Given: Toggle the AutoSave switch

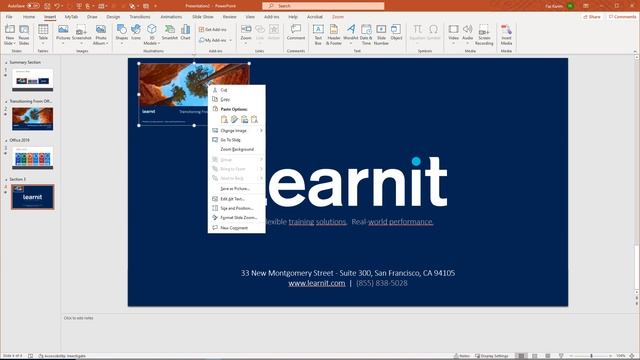Looking at the screenshot, I should tap(33, 6).
